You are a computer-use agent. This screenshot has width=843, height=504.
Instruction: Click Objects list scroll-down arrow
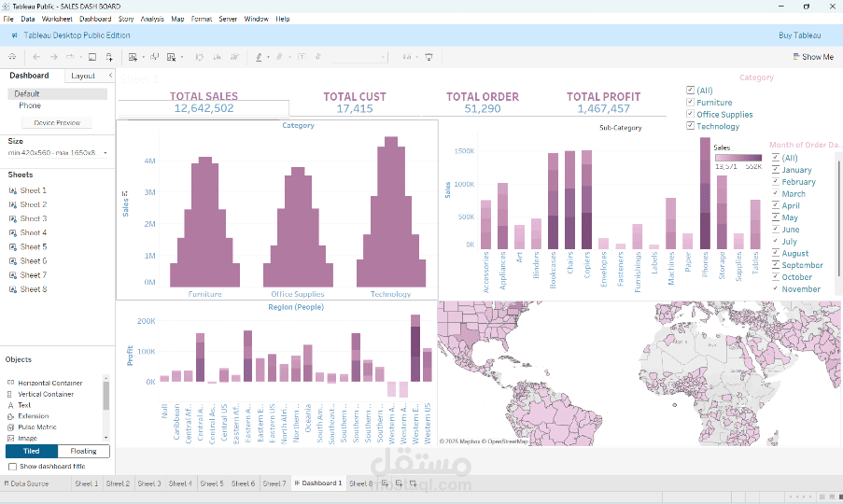click(x=105, y=438)
